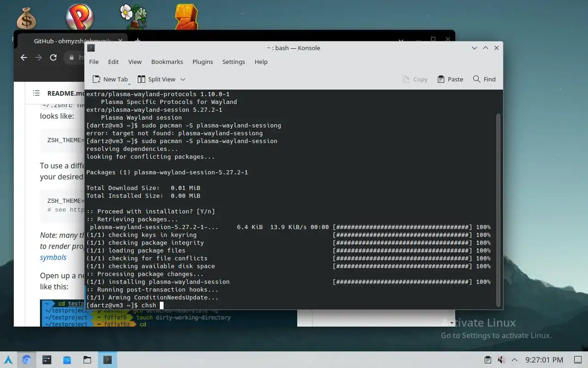Open the money bag desktop icon

coord(26,18)
